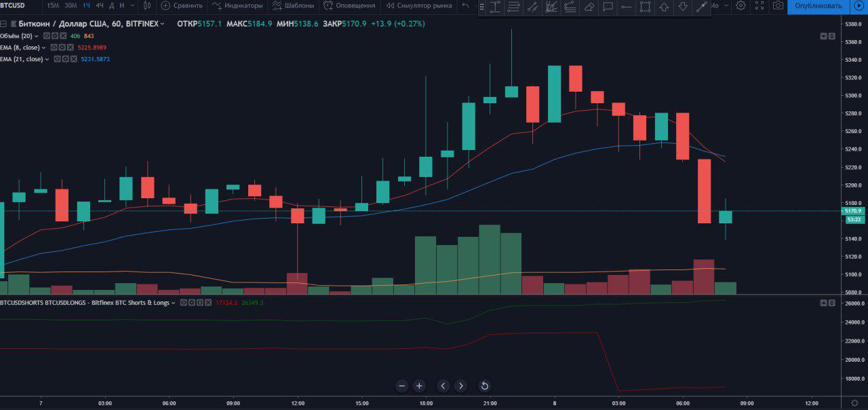Enter fullscreen mode
Screen dimensions: 868x410
(759, 5)
